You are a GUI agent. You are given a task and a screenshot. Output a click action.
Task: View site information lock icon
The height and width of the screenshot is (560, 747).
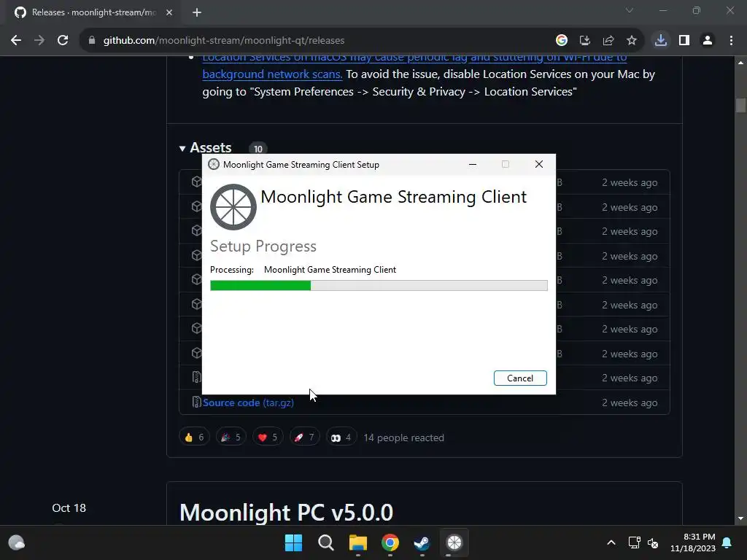[x=92, y=41]
